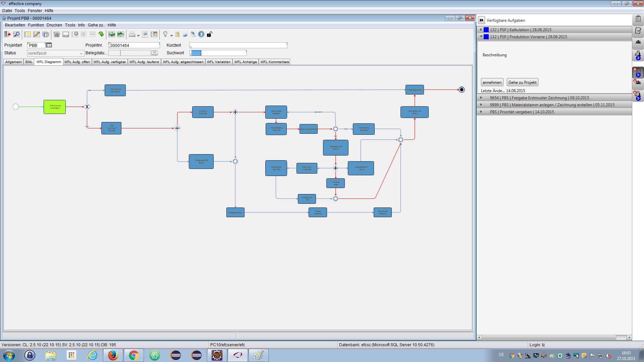Click the Suchwort input field
The height and width of the screenshot is (362, 644).
218,53
